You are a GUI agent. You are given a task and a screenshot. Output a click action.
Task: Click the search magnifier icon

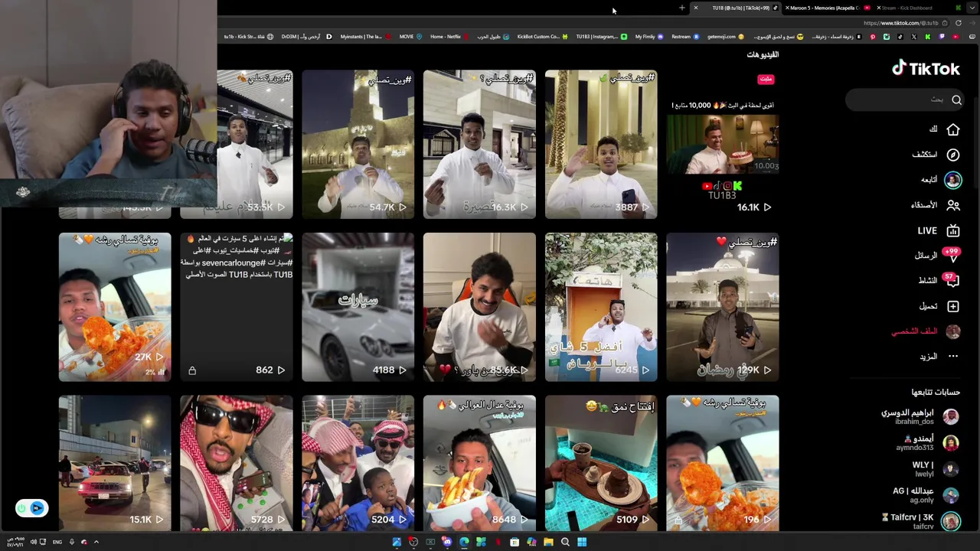point(956,100)
